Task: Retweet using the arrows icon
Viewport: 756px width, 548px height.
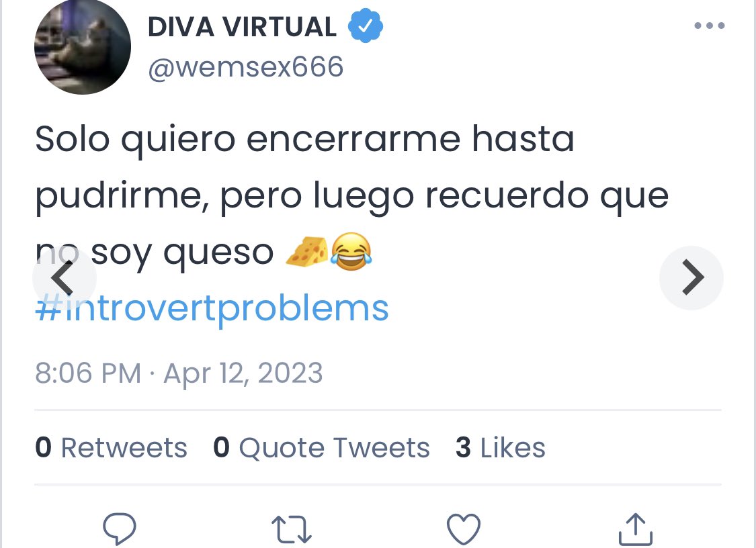Action: click(292, 529)
